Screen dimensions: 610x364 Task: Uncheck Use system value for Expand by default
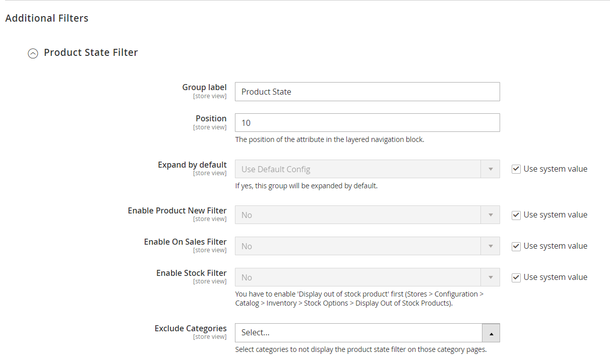(516, 169)
